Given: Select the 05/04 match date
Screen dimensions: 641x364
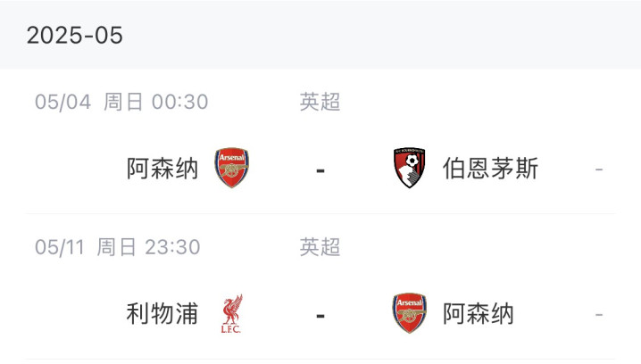Looking at the screenshot, I should coord(63,102).
